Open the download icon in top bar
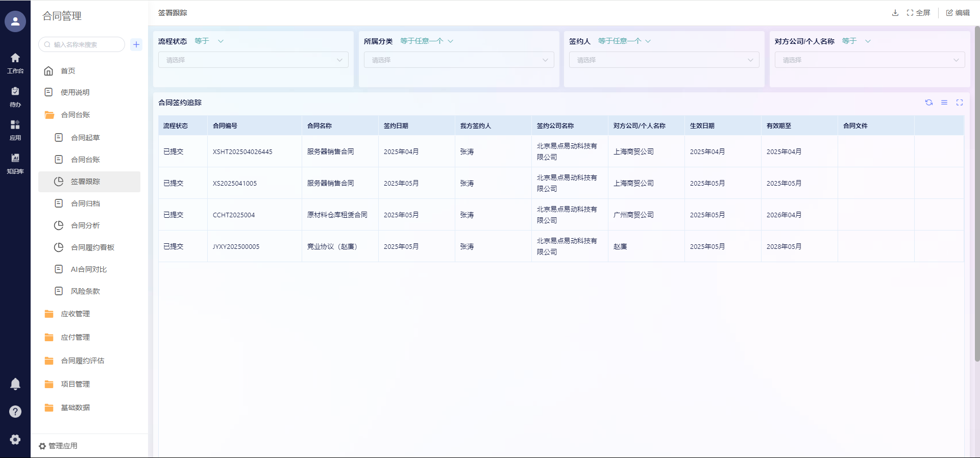980x458 pixels. 895,13
